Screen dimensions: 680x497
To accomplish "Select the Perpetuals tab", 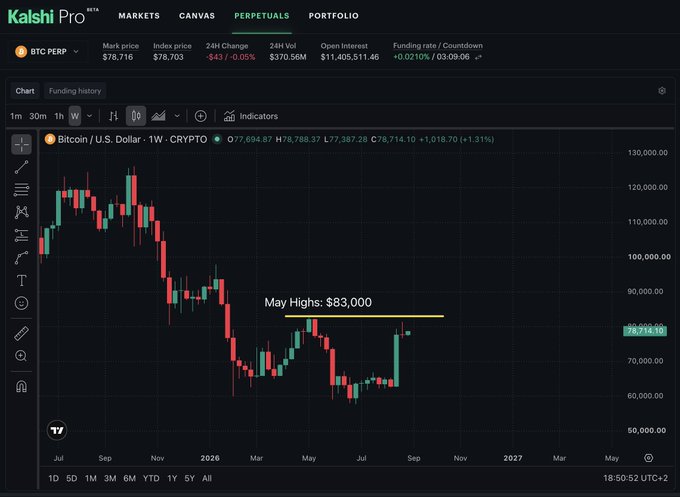I will coord(262,16).
